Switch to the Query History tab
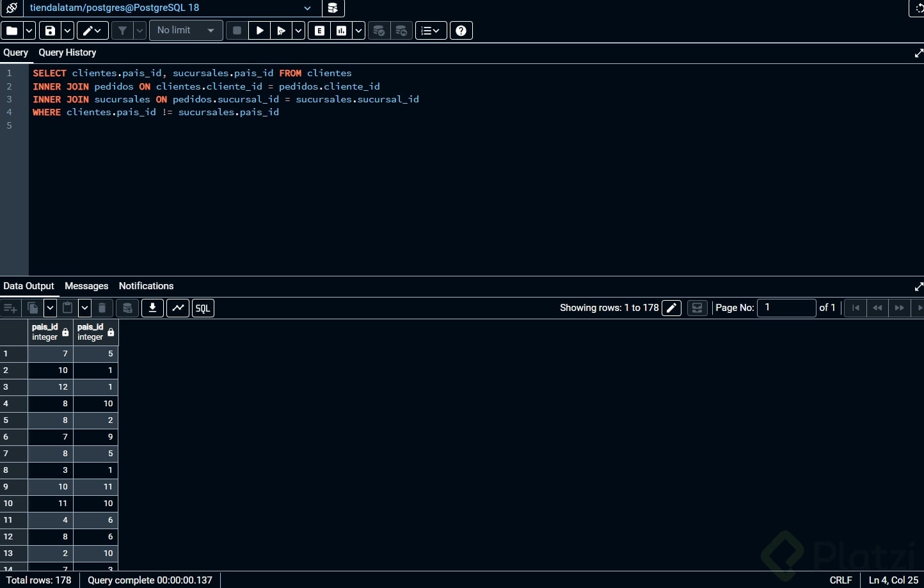The image size is (924, 588). point(67,52)
